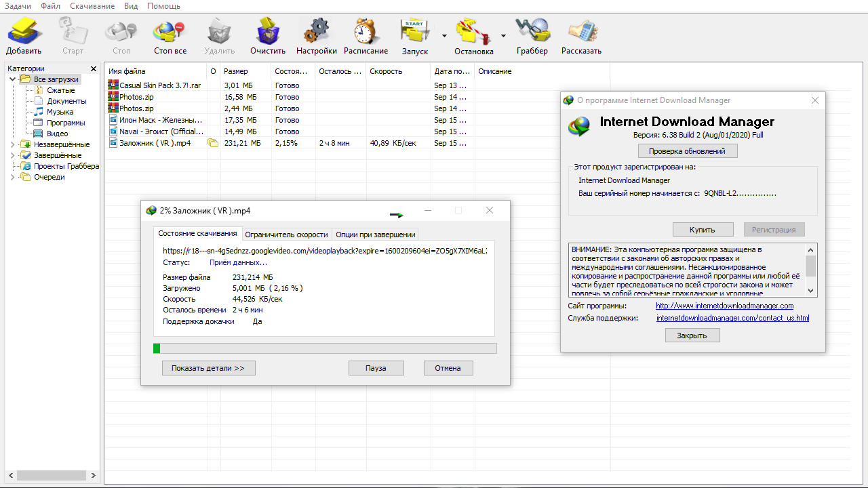This screenshot has height=488, width=868.
Task: Open the Вид menu
Action: tap(131, 6)
